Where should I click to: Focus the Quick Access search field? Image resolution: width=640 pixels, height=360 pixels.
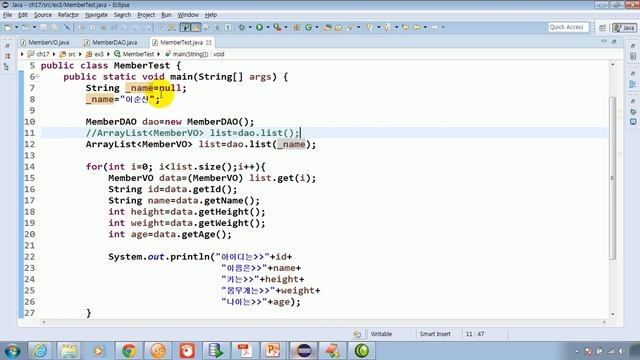click(568, 27)
